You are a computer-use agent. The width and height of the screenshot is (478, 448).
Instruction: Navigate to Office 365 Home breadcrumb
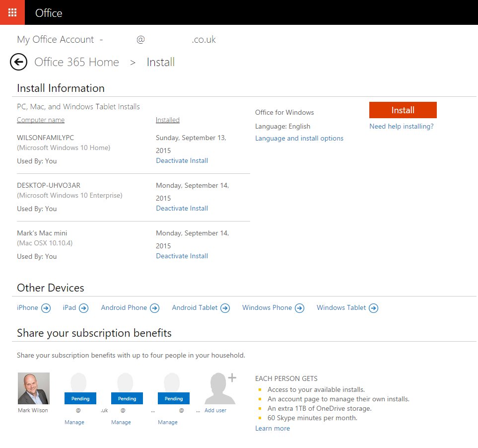pos(76,62)
